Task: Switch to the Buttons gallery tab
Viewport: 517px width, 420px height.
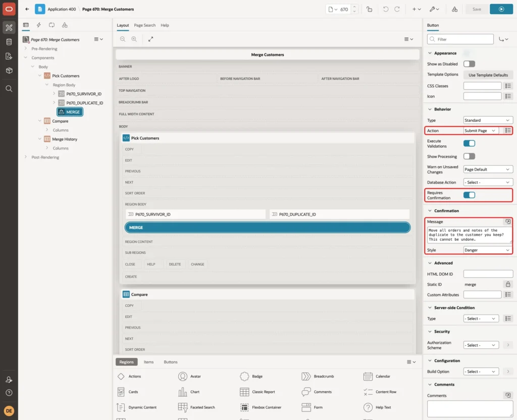Action: coord(171,362)
